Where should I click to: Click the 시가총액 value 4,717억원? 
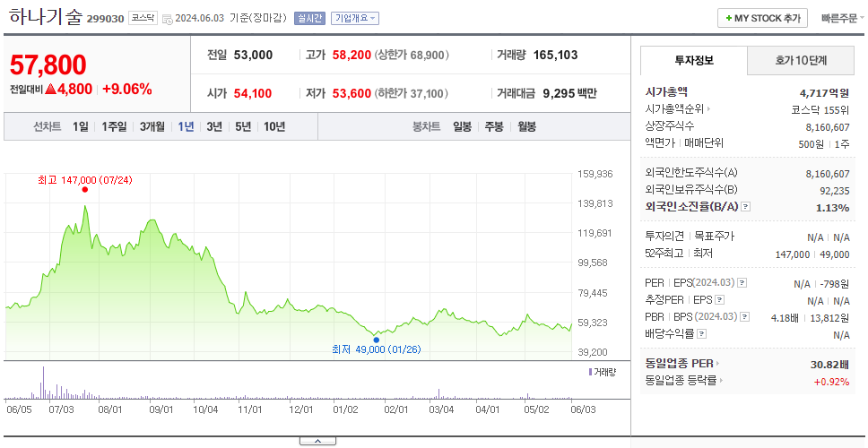(x=824, y=93)
